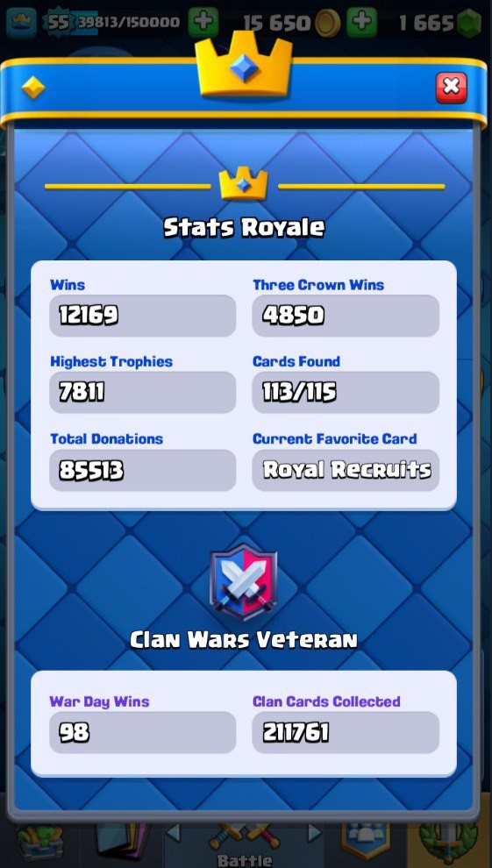The image size is (492, 868).
Task: Add gold with the green plus button
Action: pyautogui.click(x=362, y=22)
